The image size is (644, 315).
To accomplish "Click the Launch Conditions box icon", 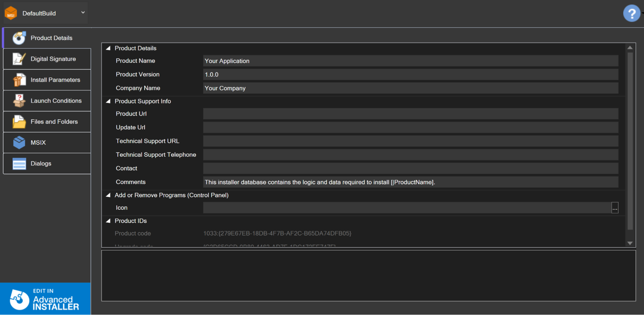I will (x=19, y=100).
